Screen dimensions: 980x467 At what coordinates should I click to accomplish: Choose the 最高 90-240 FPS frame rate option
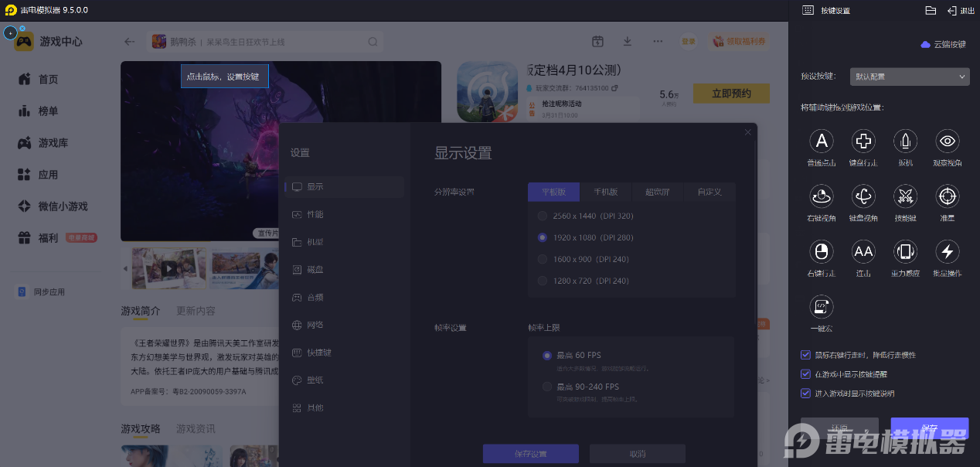click(547, 387)
